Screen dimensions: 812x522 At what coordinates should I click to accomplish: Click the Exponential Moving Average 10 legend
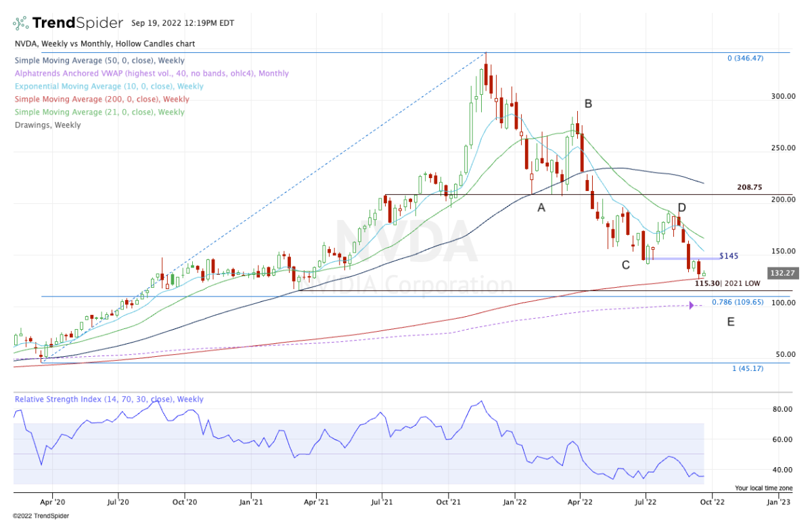point(108,86)
